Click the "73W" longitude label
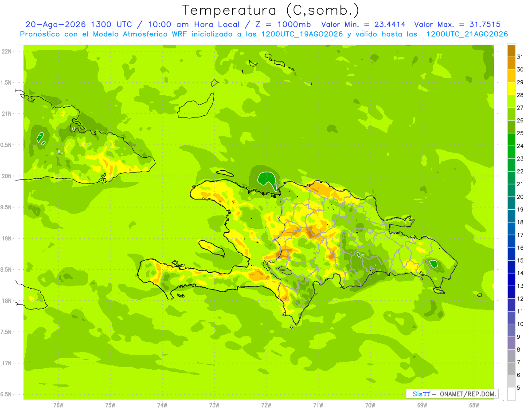The image size is (532, 411). [214, 405]
